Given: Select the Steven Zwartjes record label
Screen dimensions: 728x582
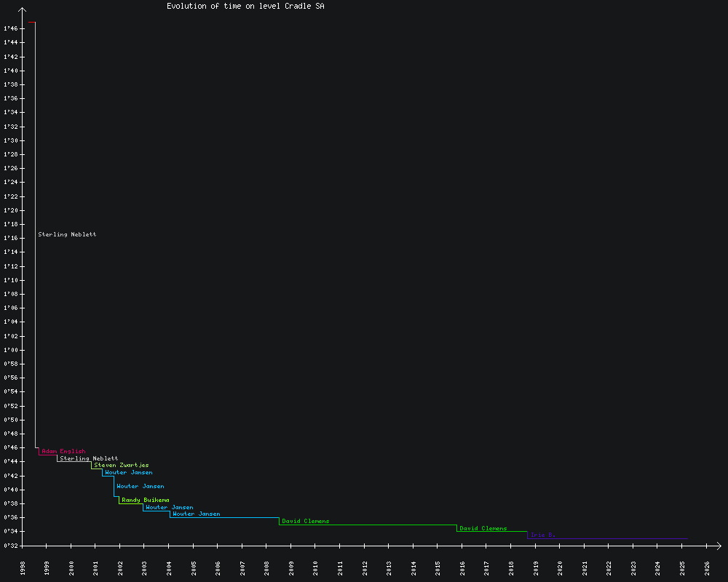Looking at the screenshot, I should 121,466.
